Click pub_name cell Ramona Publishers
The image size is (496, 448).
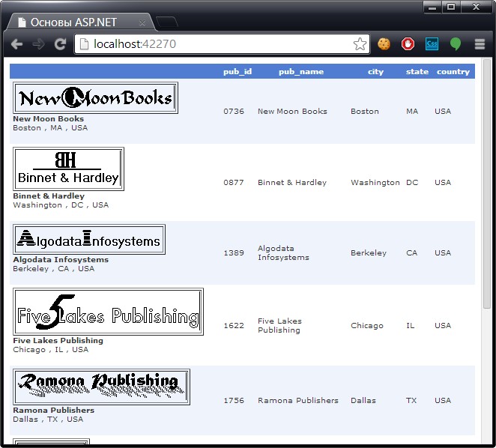(298, 401)
